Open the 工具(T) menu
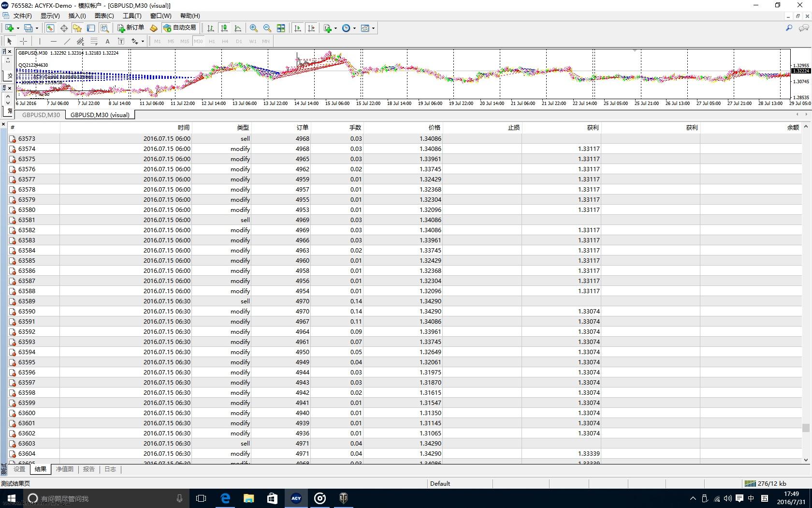Screen dimensions: 812x508 click(132, 15)
